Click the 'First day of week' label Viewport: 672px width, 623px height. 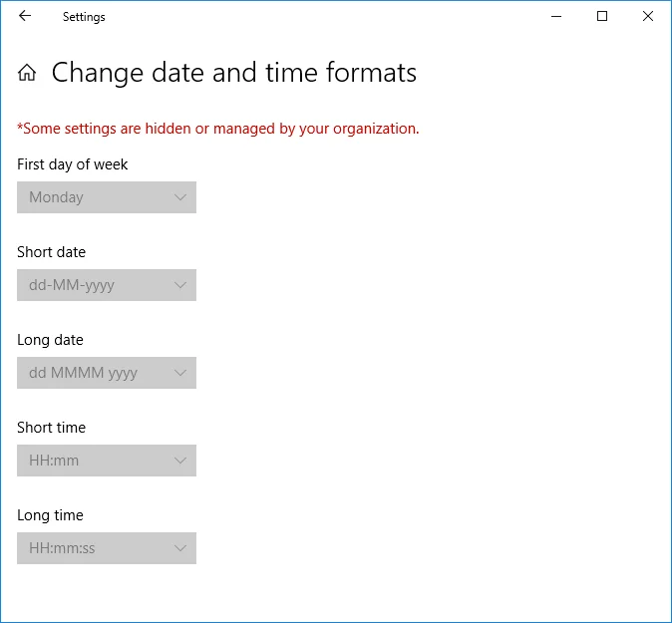click(73, 164)
